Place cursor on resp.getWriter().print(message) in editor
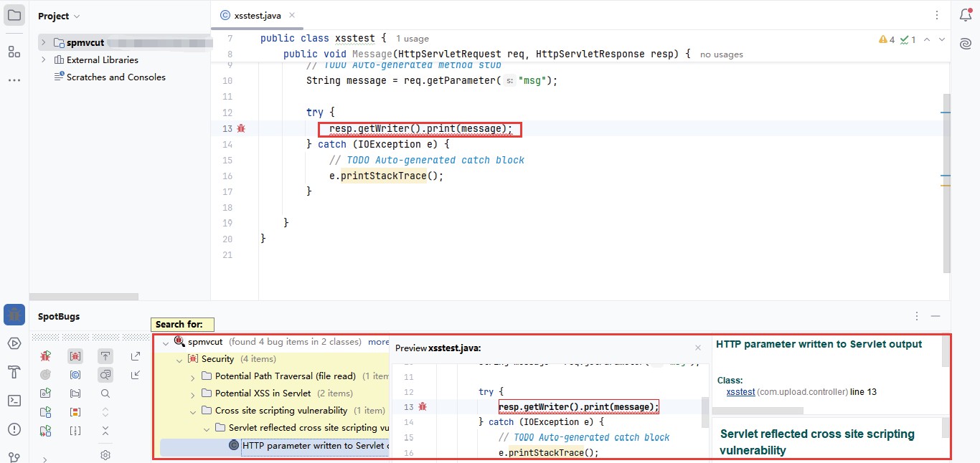The image size is (980, 463). [420, 129]
